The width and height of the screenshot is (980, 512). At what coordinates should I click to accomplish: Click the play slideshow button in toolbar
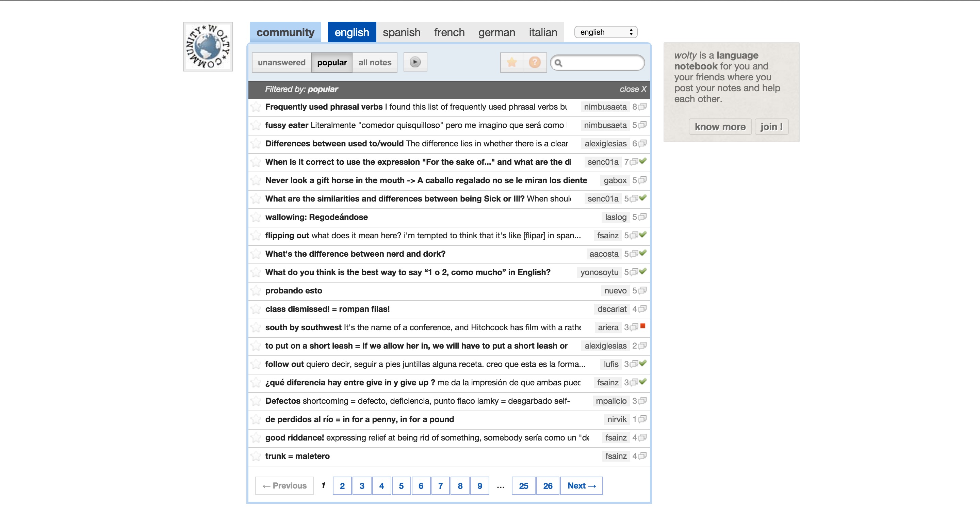point(415,62)
